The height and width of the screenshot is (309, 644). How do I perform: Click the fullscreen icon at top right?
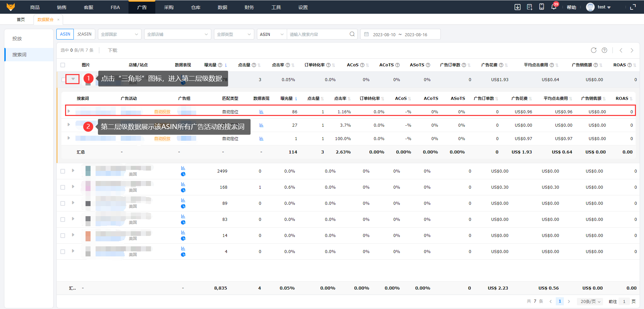633,7
